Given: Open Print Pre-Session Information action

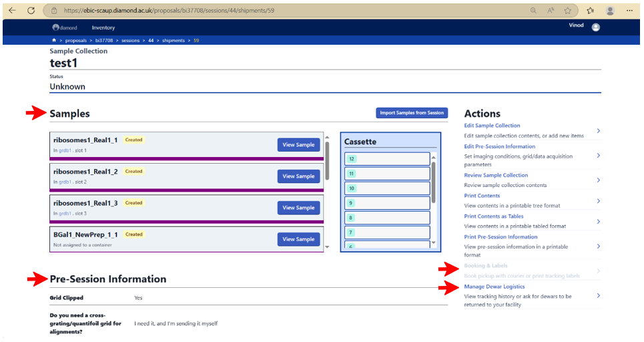Looking at the screenshot, I should point(501,236).
